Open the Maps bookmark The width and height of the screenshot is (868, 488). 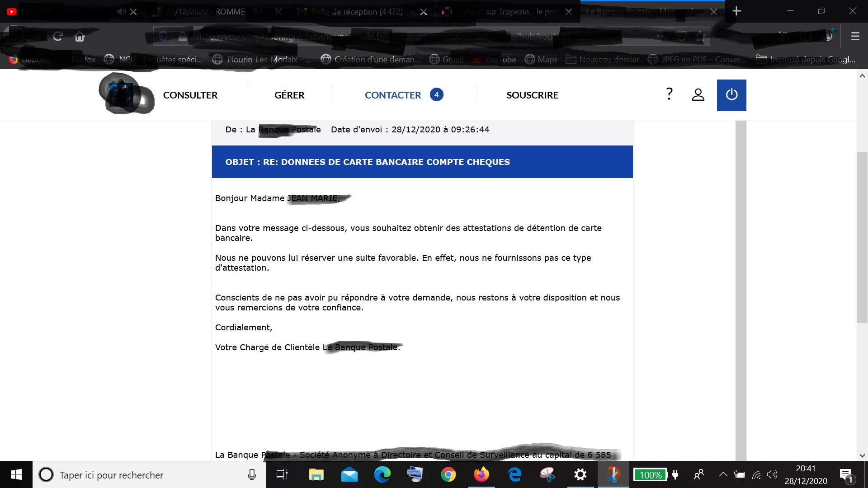pos(541,59)
